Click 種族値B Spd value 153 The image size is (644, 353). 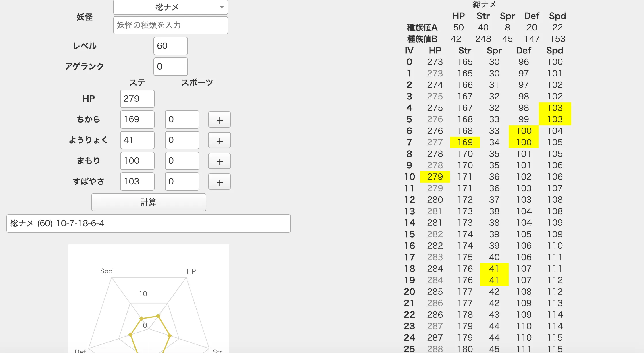click(558, 39)
